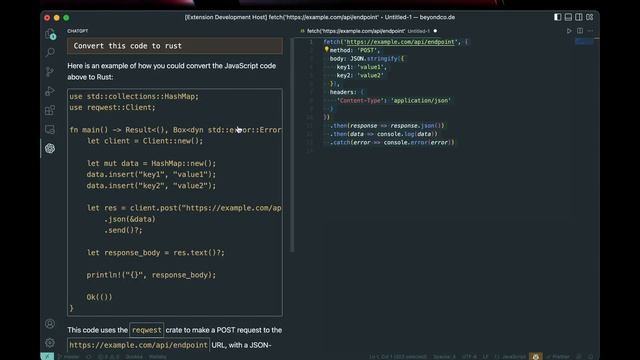Open editor More Actions ellipsis

click(x=591, y=31)
